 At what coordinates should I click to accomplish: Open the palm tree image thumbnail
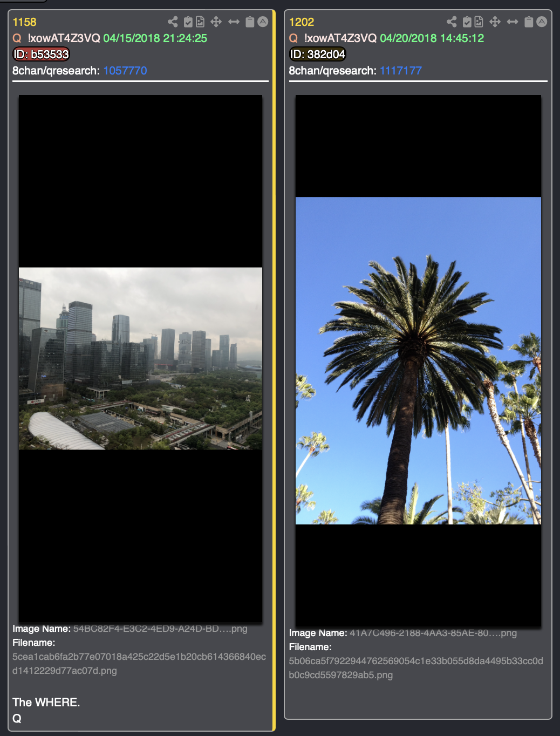point(418,361)
